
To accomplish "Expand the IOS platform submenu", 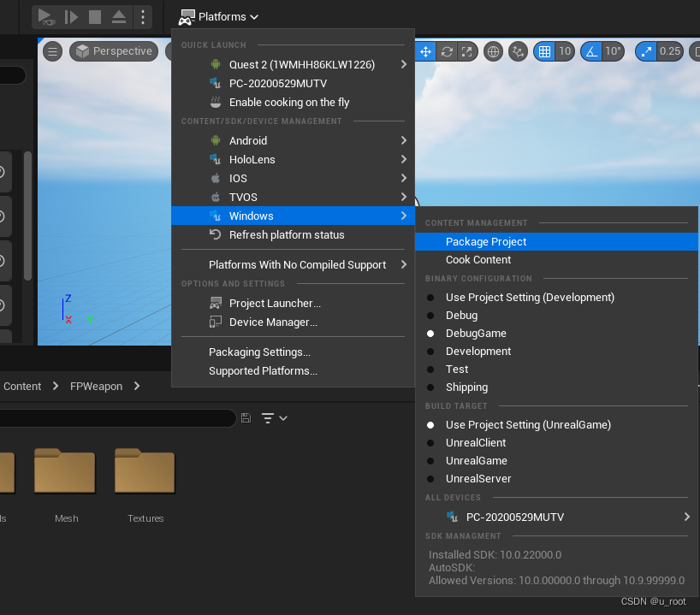I will pos(293,179).
